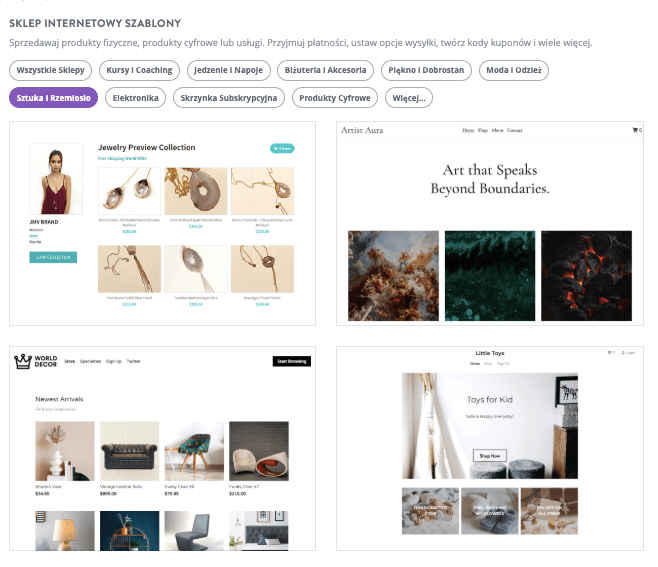
Task: Select Biżuteria i Akcesoria category
Action: tap(325, 70)
